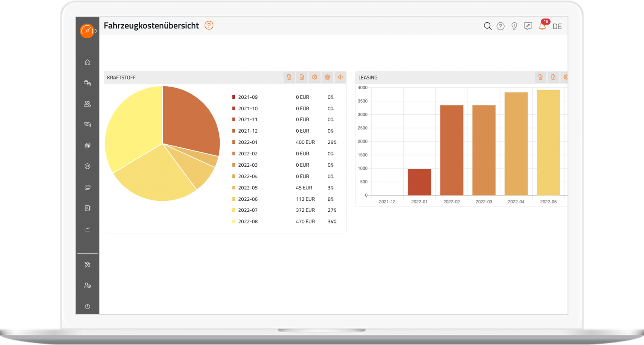Select the 2022-05 bar in Leasing chart
The height and width of the screenshot is (345, 644).
[x=548, y=142]
